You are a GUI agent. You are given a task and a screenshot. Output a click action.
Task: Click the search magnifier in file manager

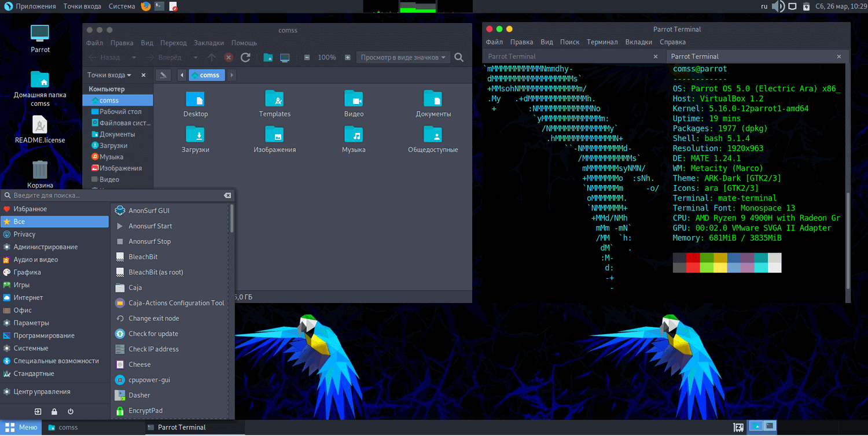click(459, 57)
